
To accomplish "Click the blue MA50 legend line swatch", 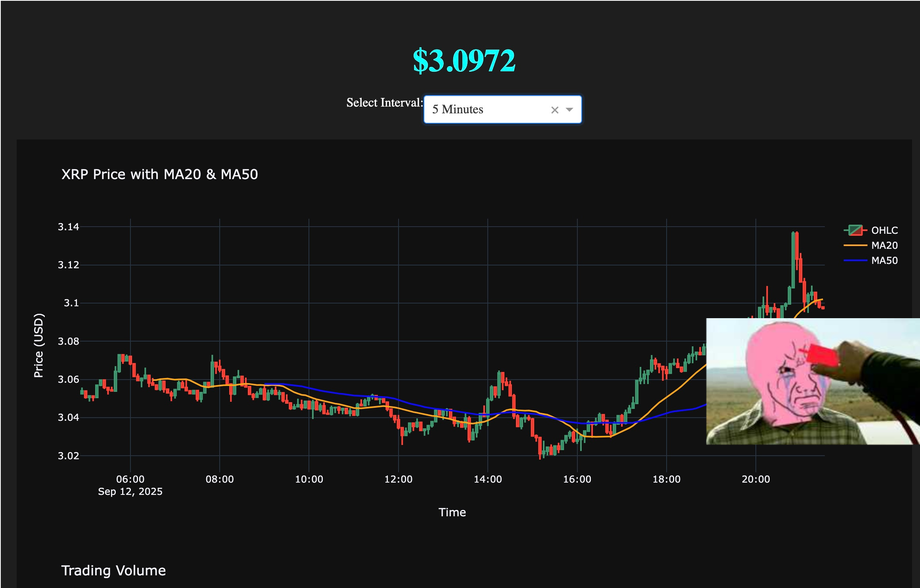I will coord(855,260).
